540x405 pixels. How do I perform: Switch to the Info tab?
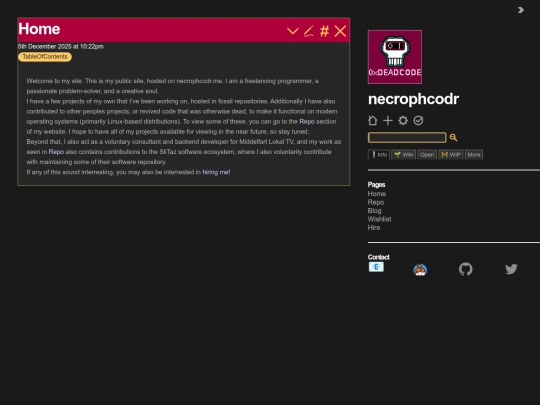click(379, 155)
